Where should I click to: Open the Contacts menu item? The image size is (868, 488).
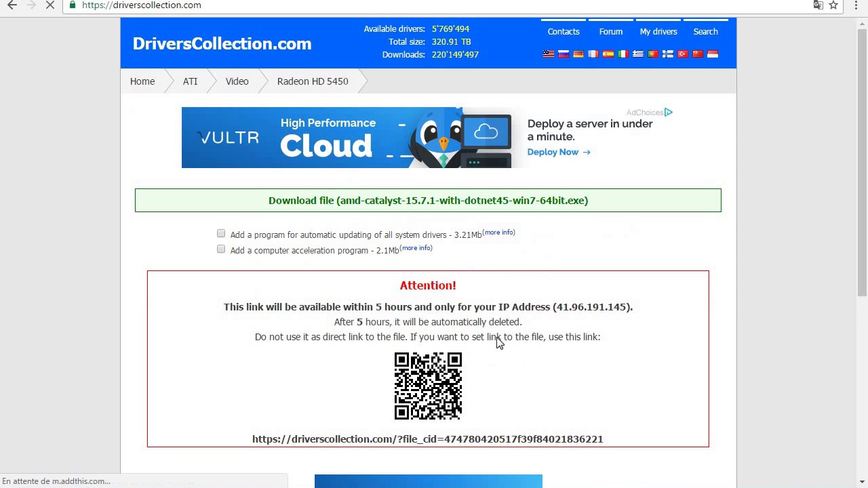point(564,32)
